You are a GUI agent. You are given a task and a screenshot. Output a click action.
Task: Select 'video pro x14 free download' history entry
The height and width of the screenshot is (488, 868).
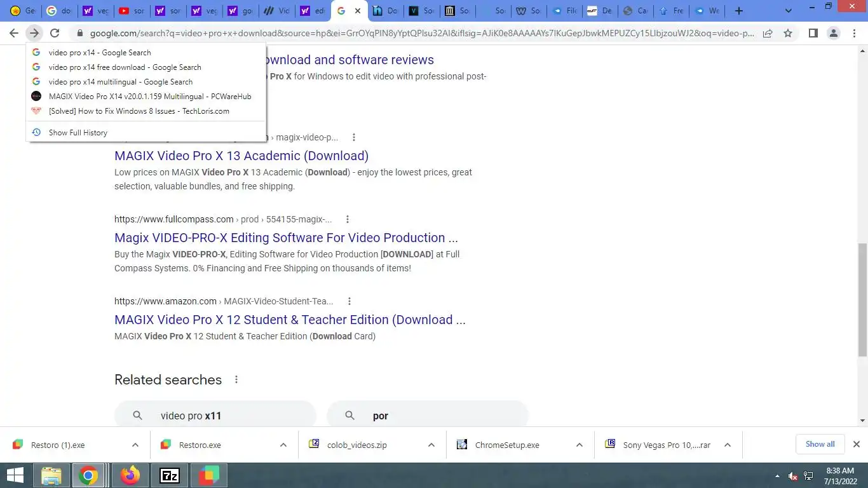pyautogui.click(x=146, y=67)
